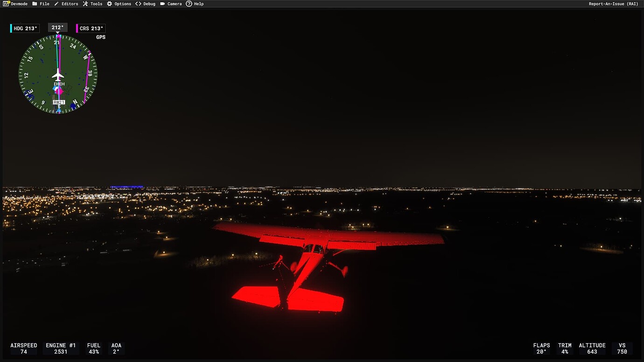This screenshot has width=644, height=362.
Task: Toggle the CRS 213° course indicator
Action: pos(91,28)
